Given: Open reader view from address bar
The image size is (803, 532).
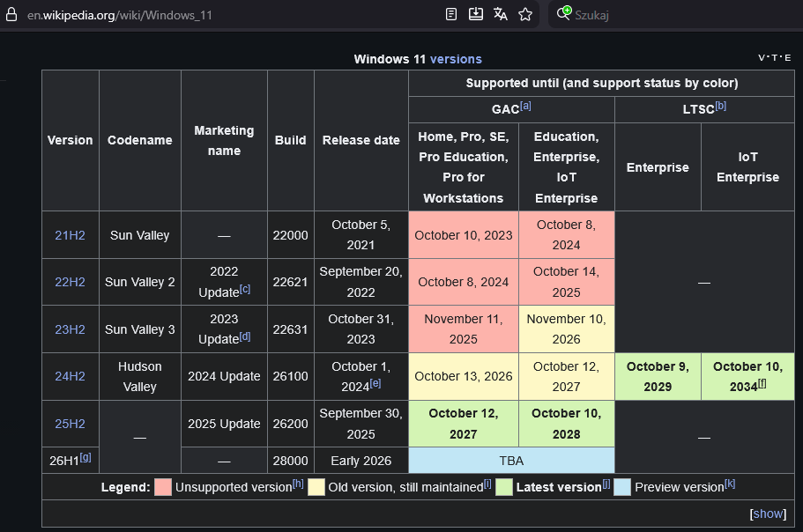Looking at the screenshot, I should point(451,14).
